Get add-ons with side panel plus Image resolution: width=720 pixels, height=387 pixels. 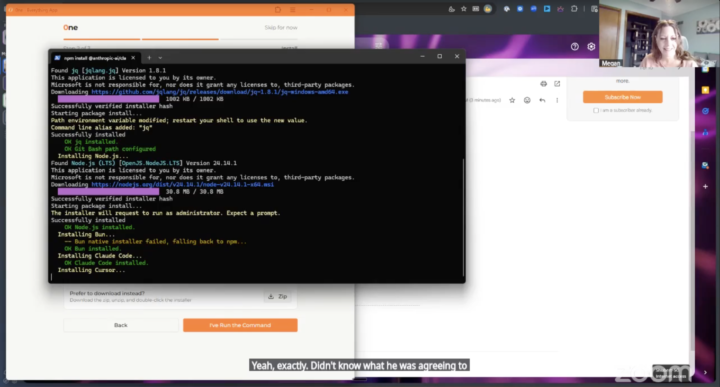[705, 186]
